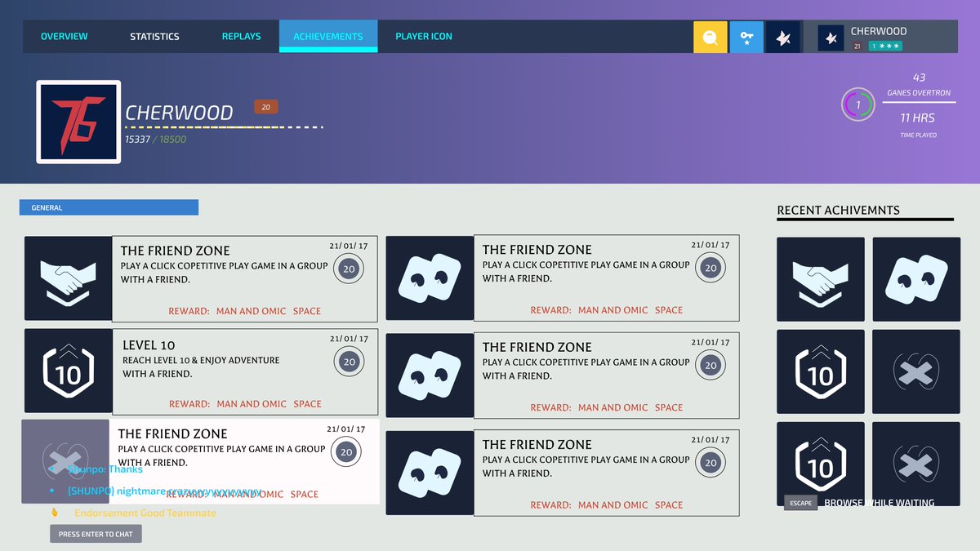980x551 pixels.
Task: Click the CHERWOOD name in the top bar
Action: (x=879, y=31)
